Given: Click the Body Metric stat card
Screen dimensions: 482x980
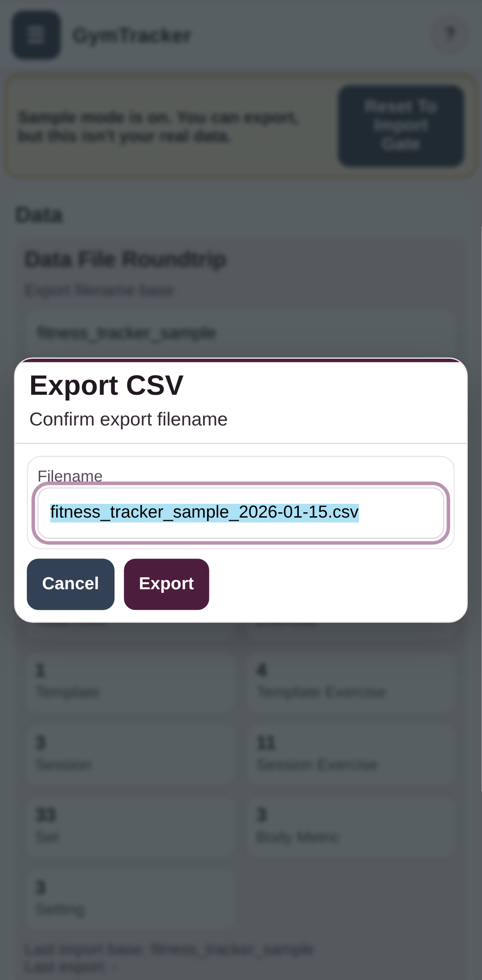Looking at the screenshot, I should (x=351, y=827).
